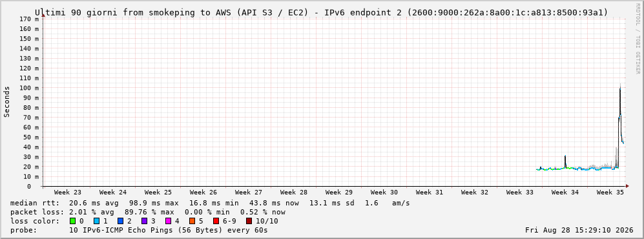Click the graph title text
Viewport: 644px width, 239px height.
click(321, 12)
